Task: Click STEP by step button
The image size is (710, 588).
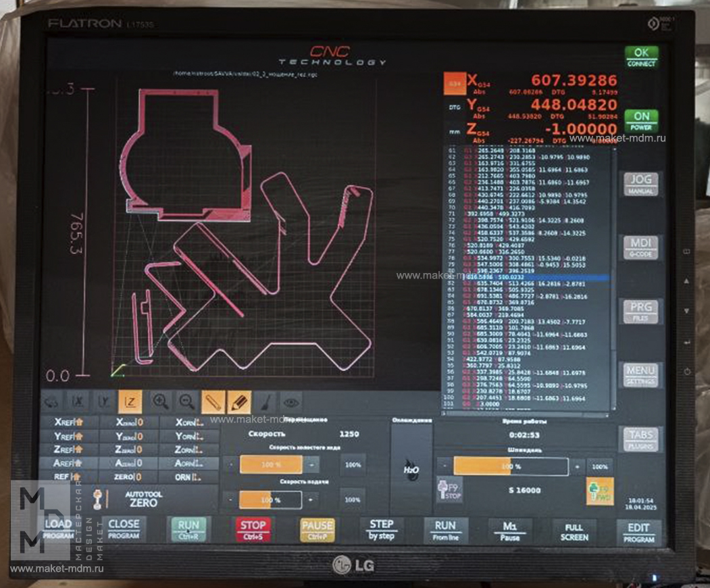Action: 381,530
